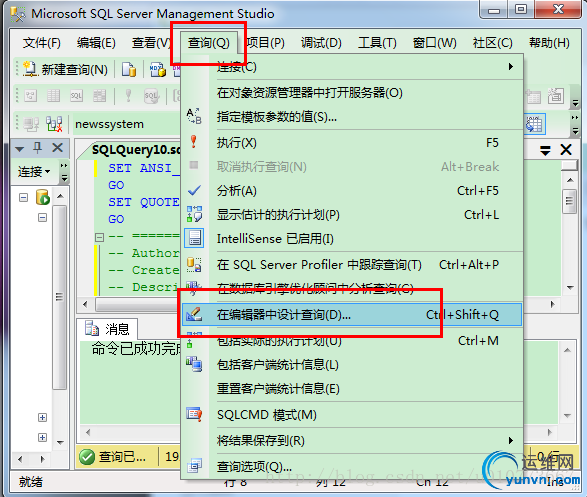
Task: Click the 查询选项 query options icon
Action: point(194,466)
